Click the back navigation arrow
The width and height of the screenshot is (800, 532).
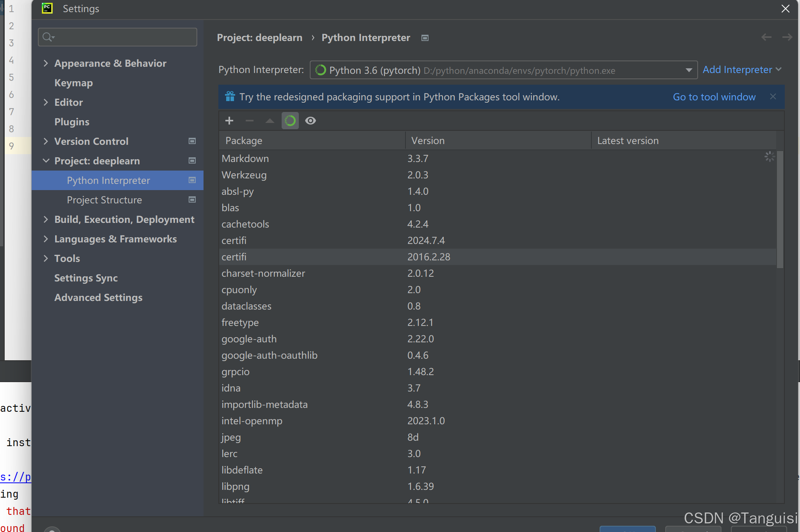(x=766, y=37)
